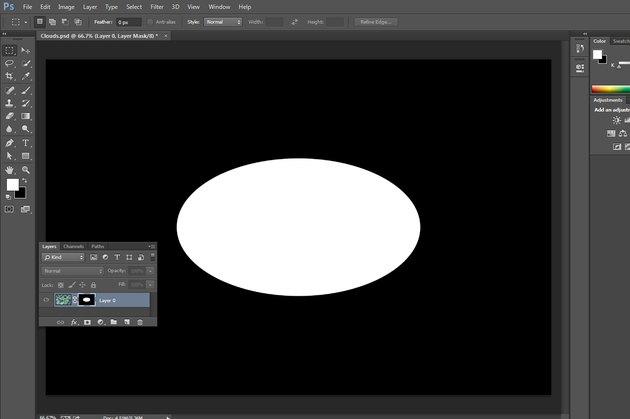
Task: Lock transparent pixels icon
Action: tap(61, 285)
